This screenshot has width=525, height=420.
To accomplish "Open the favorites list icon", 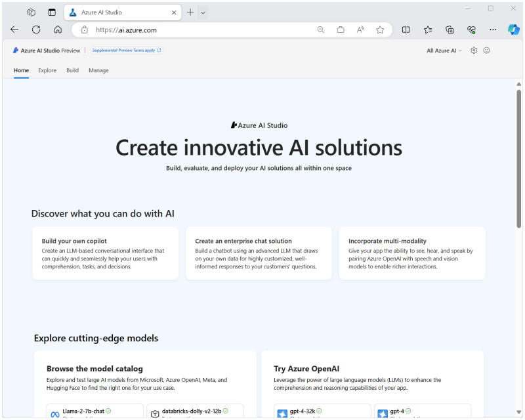I will coord(428,30).
